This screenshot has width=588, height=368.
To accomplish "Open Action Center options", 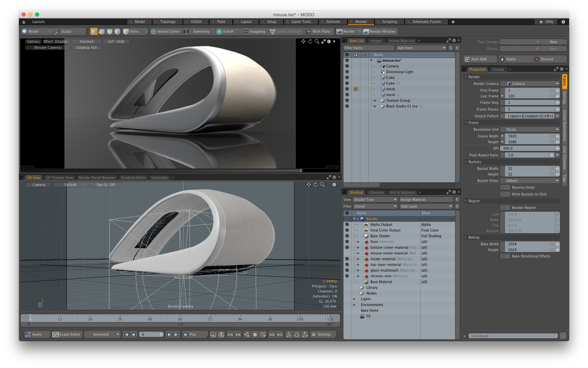I will (x=166, y=31).
